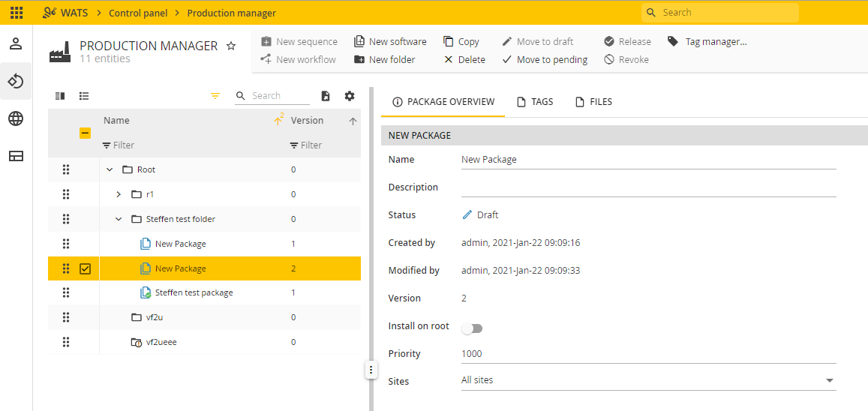This screenshot has width=868, height=411.
Task: Favorite Production Manager with the star icon
Action: 231,46
